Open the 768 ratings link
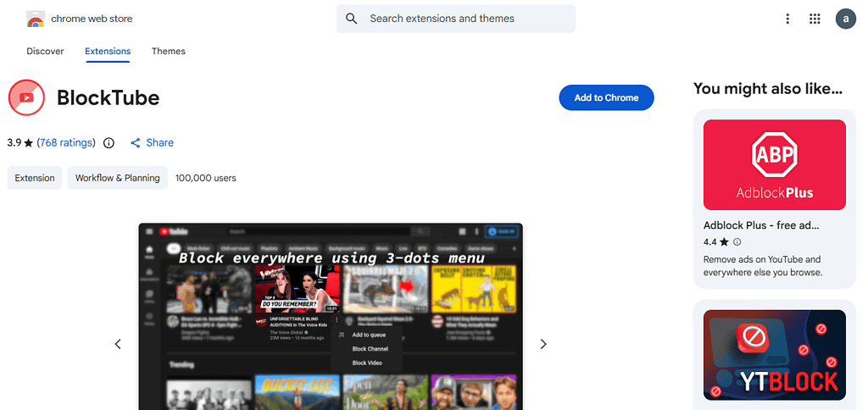Image resolution: width=868 pixels, height=410 pixels. (66, 143)
